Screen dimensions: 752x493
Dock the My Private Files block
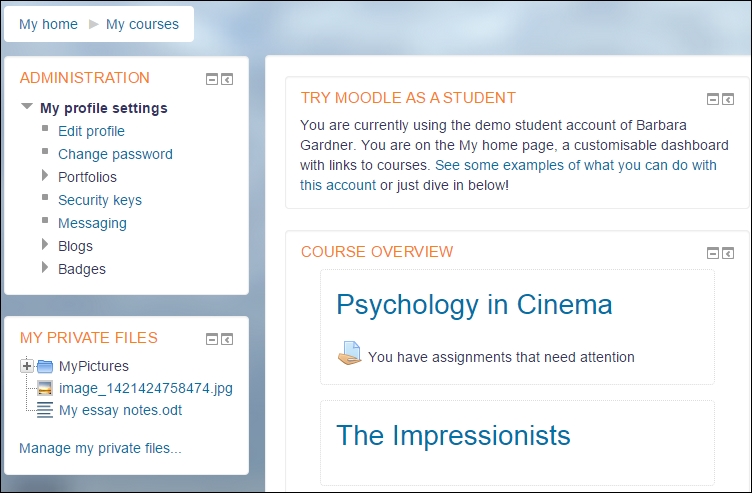227,339
